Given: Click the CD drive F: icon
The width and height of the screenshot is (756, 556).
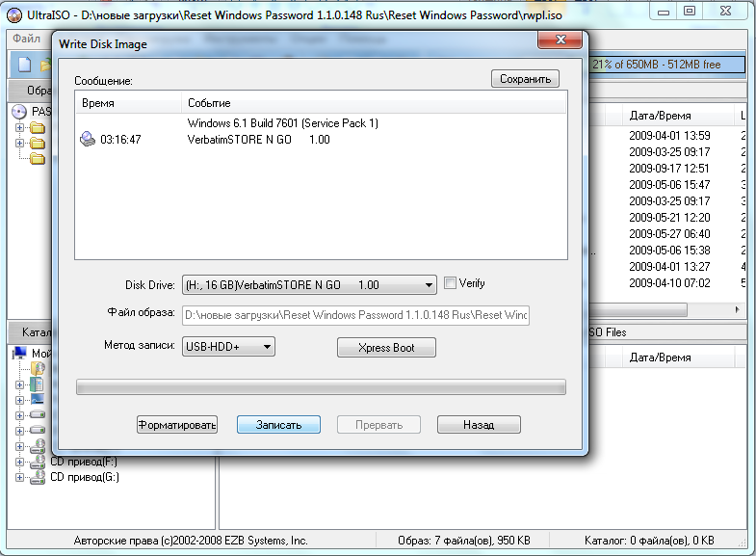Looking at the screenshot, I should (x=38, y=462).
